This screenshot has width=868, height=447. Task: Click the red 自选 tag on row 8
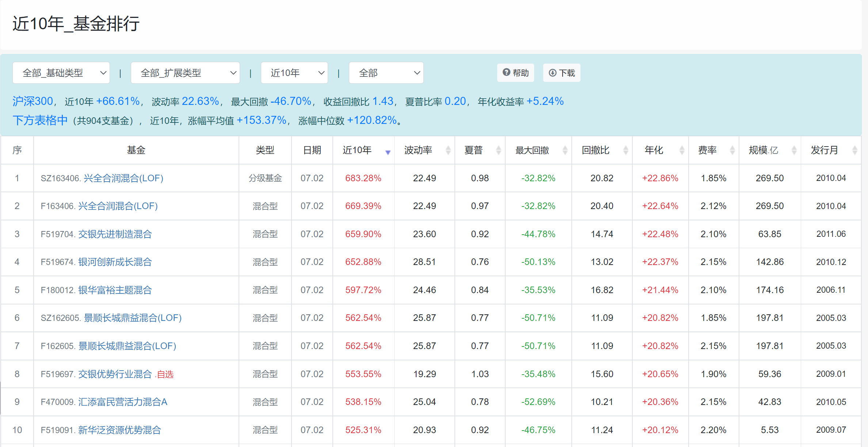click(x=165, y=374)
